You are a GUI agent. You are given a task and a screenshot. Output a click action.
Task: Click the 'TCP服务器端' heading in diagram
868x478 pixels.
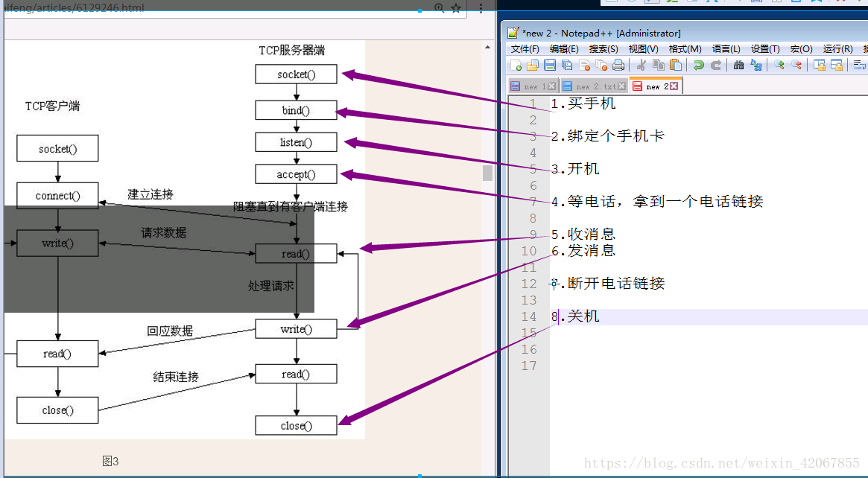292,51
